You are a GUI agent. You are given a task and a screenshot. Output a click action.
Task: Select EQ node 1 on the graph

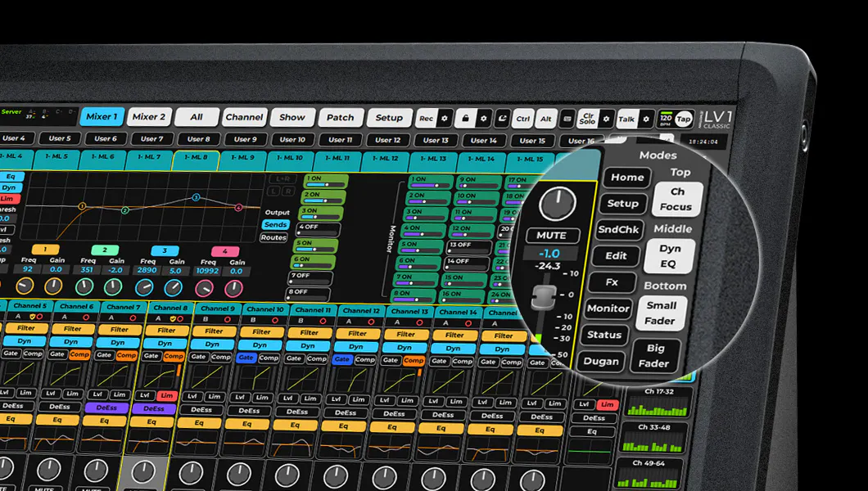pyautogui.click(x=82, y=206)
